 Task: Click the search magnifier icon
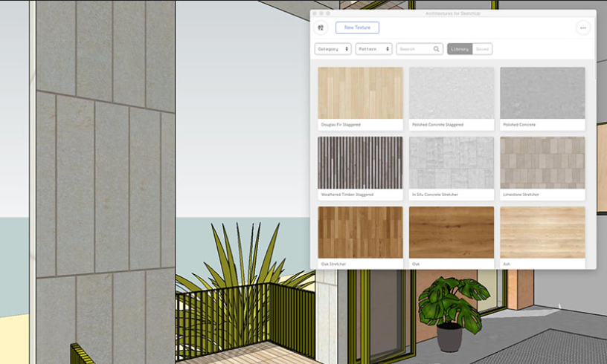point(437,49)
